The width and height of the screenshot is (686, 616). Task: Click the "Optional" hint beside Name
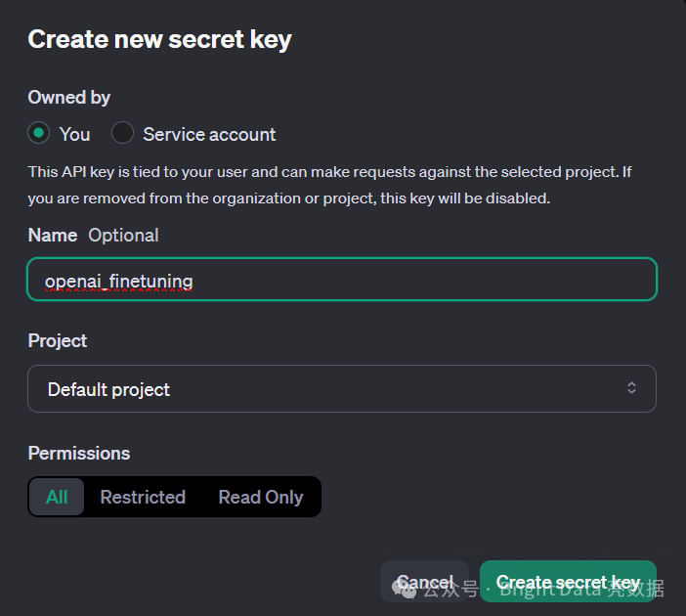coord(123,235)
